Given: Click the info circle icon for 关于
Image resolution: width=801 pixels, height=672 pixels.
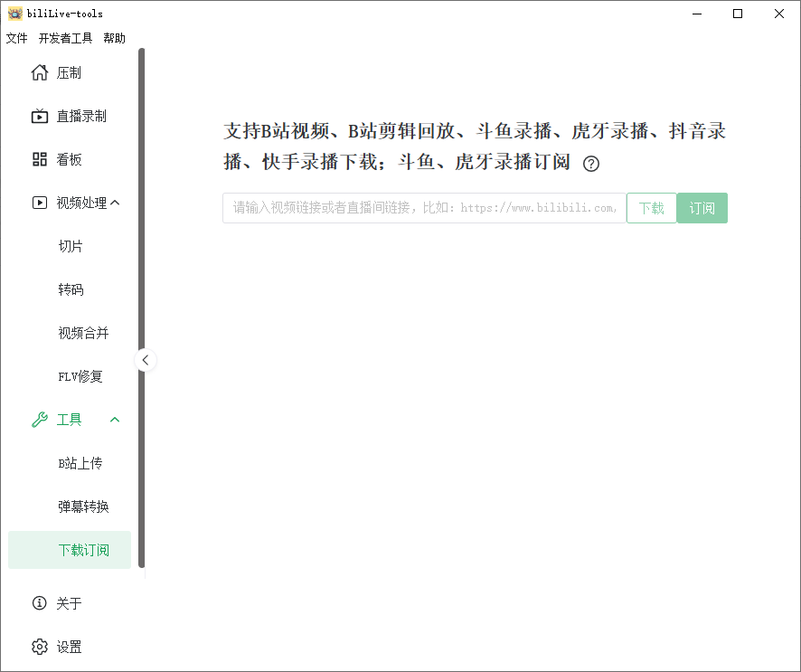Looking at the screenshot, I should click(x=40, y=603).
